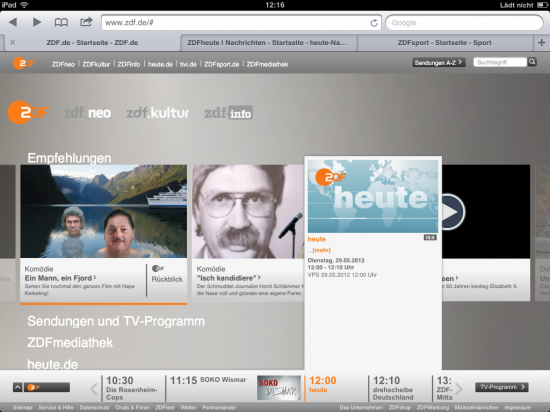
Task: Show later programmes with the right chevron
Action: tap(459, 389)
